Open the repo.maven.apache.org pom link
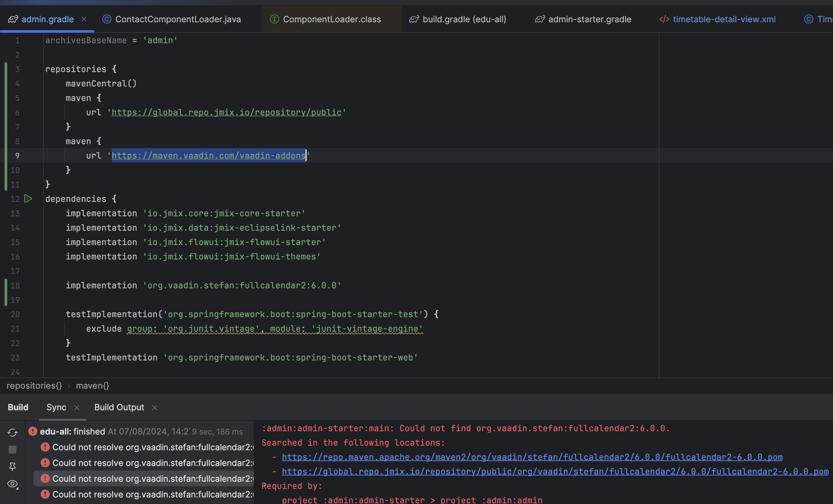Viewport: 833px width, 504px height. coord(532,457)
